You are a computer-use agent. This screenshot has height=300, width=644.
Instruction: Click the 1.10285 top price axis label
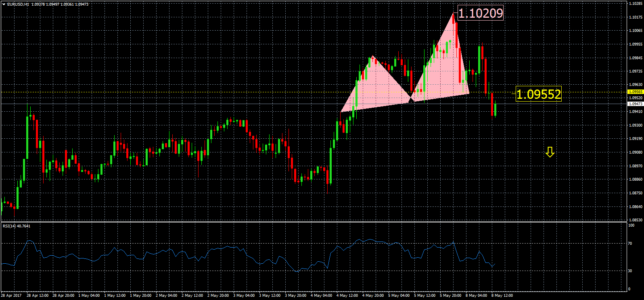(x=636, y=4)
